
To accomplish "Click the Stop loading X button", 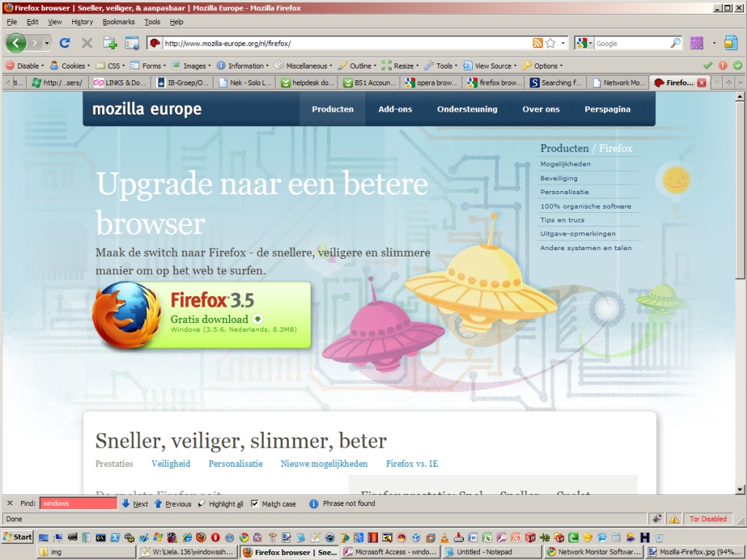I will point(87,43).
